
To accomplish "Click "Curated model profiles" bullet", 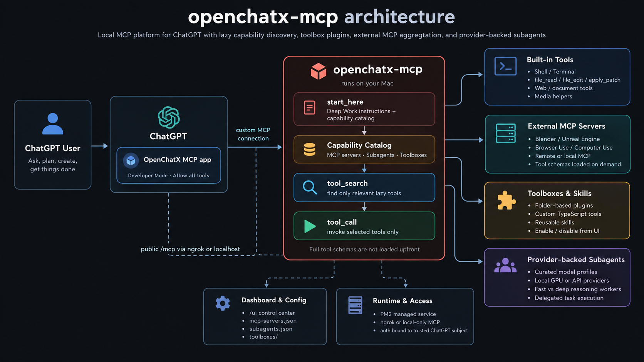I will click(x=566, y=272).
